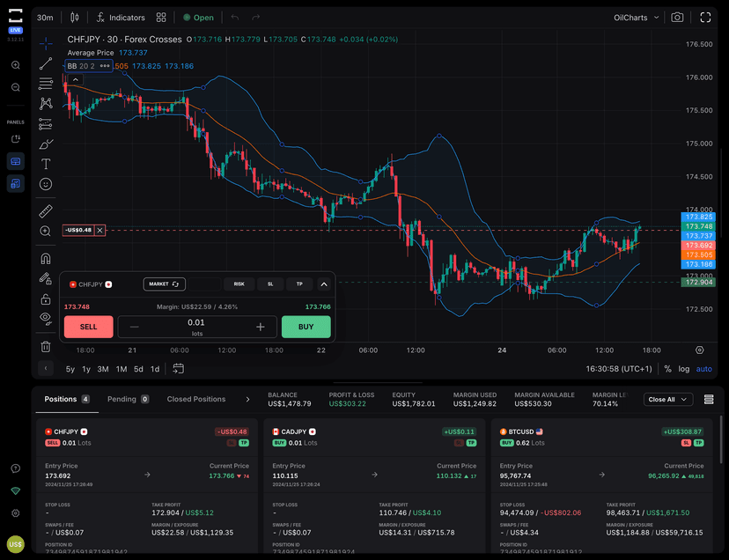Viewport: 729px width, 560px height.
Task: Enable magnet mode for drawings
Action: (x=46, y=258)
